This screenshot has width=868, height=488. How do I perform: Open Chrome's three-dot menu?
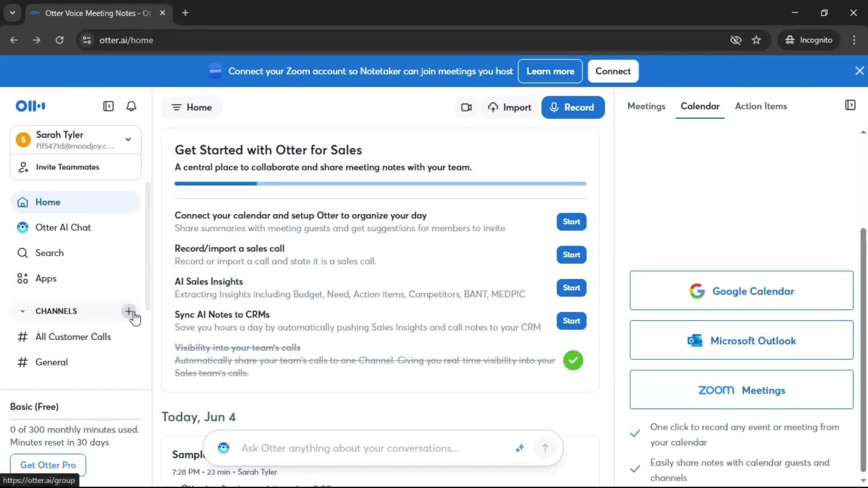(x=854, y=40)
